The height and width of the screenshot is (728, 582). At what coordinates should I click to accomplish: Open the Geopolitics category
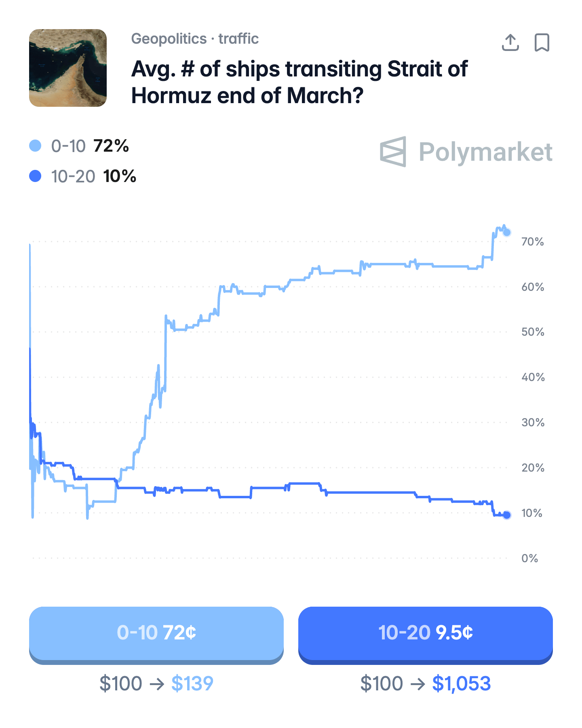[169, 39]
